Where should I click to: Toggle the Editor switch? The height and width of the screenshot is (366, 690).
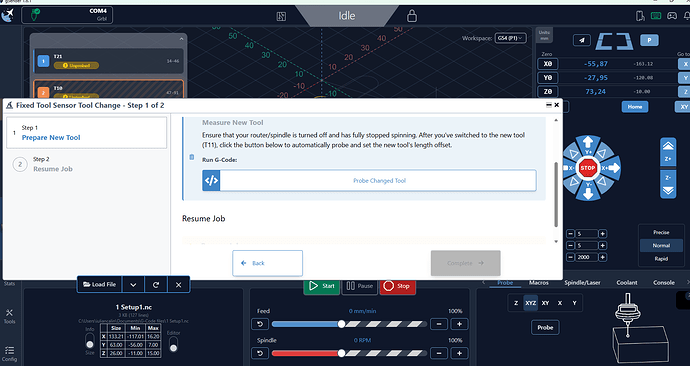tap(173, 344)
